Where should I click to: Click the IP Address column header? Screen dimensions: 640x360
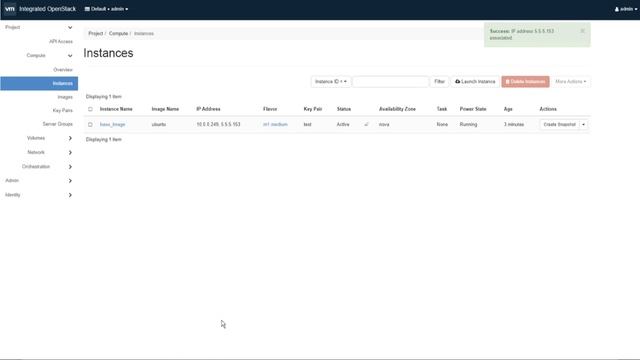(208, 109)
